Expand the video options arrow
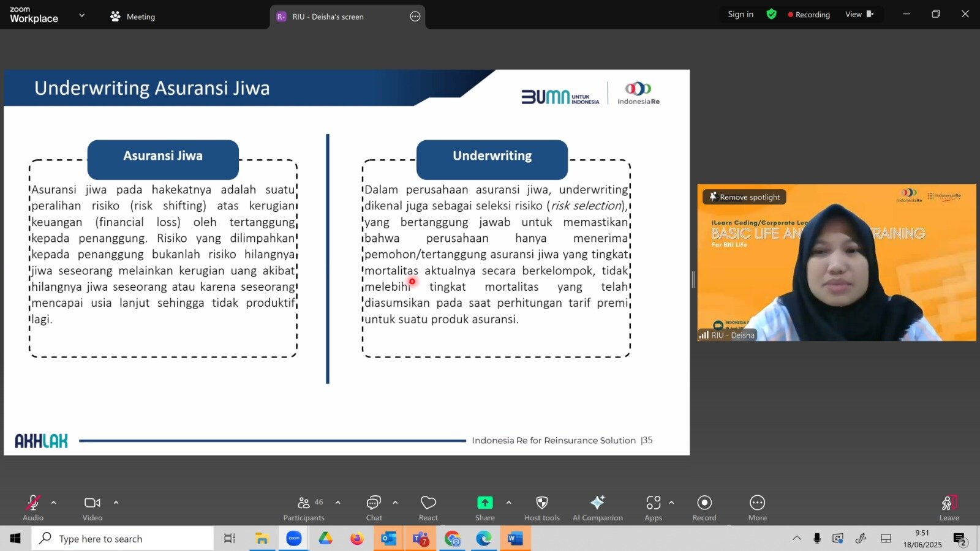This screenshot has height=551, width=980. 116,503
